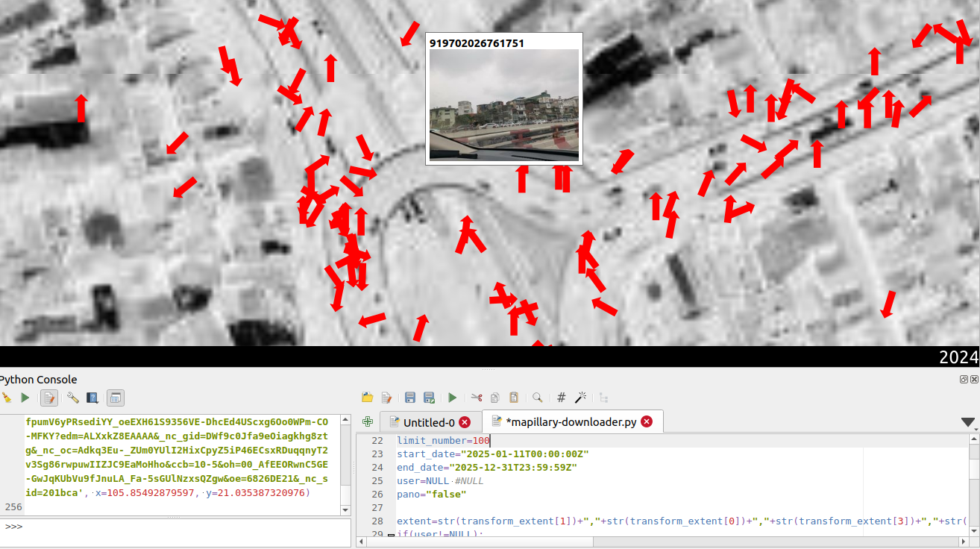Screen dimensions: 980x549
Task: Clear the Python console with the broom icon
Action: pyautogui.click(x=6, y=398)
